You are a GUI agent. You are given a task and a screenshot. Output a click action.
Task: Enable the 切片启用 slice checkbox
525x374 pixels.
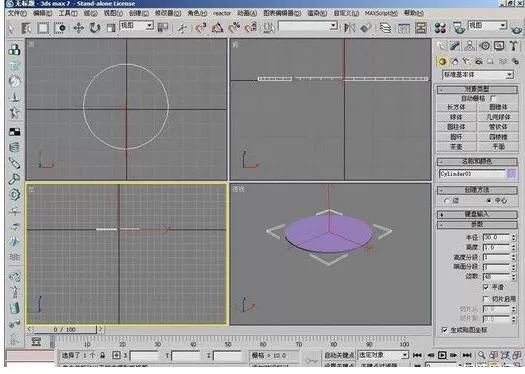pyautogui.click(x=486, y=298)
